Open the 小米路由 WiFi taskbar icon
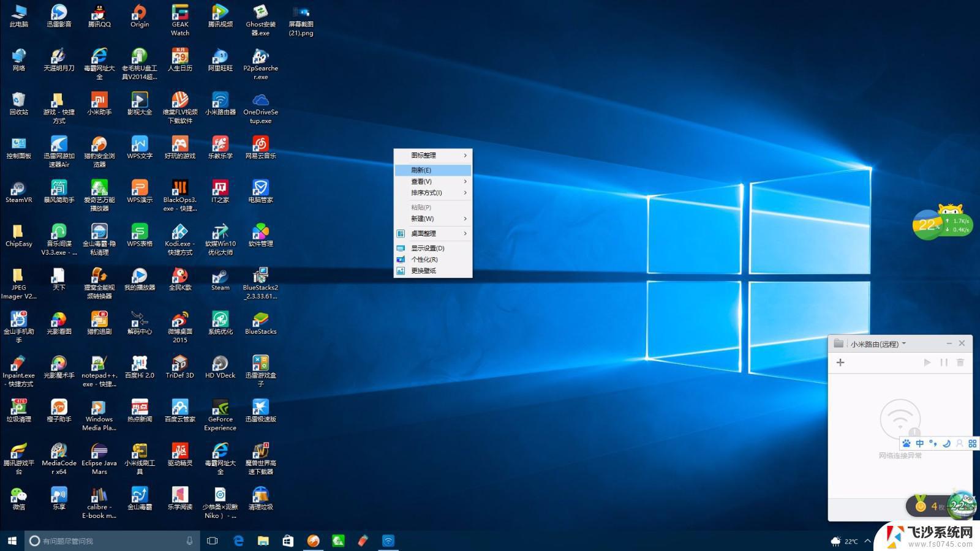The image size is (980, 551). tap(388, 541)
